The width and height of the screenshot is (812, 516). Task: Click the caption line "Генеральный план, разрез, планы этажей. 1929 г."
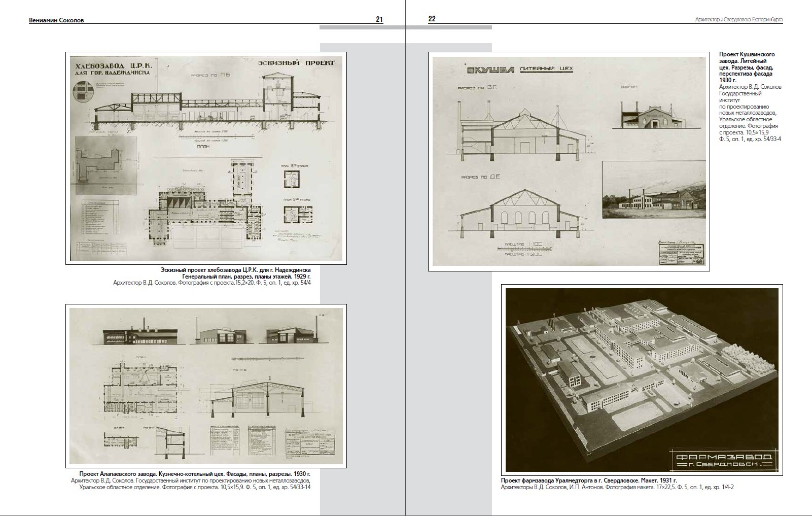pyautogui.click(x=246, y=277)
